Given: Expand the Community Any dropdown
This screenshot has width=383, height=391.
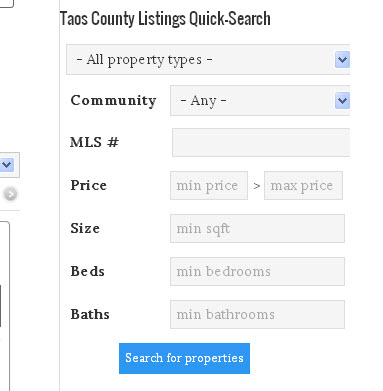Looking at the screenshot, I should click(260, 100).
